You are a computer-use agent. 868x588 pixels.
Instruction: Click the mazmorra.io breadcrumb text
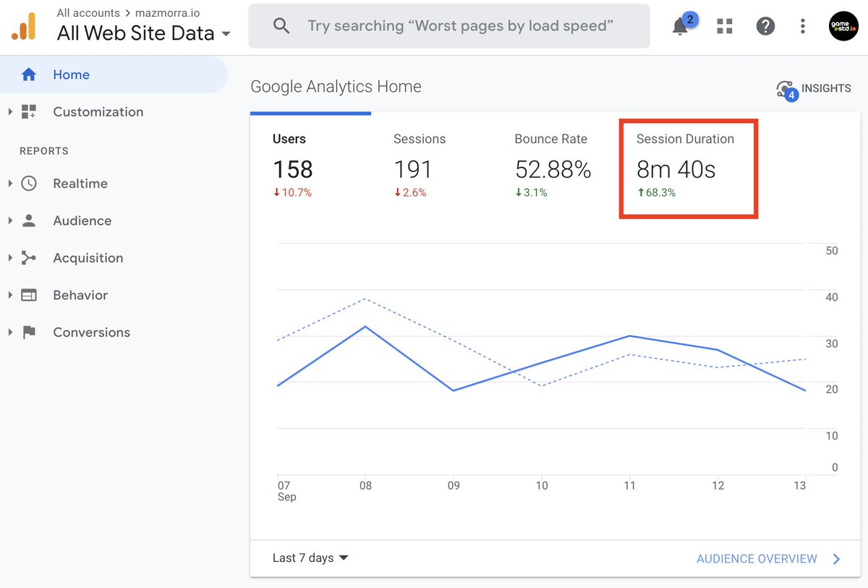(x=168, y=13)
